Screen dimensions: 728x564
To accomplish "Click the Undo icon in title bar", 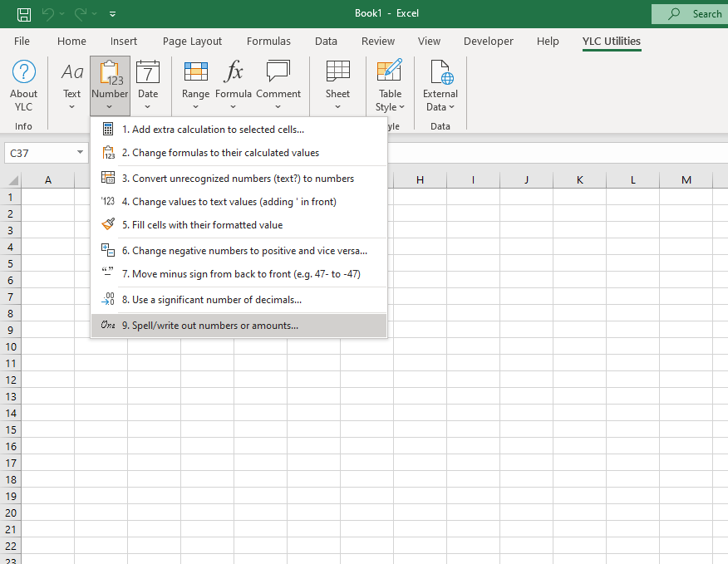I will (x=48, y=14).
